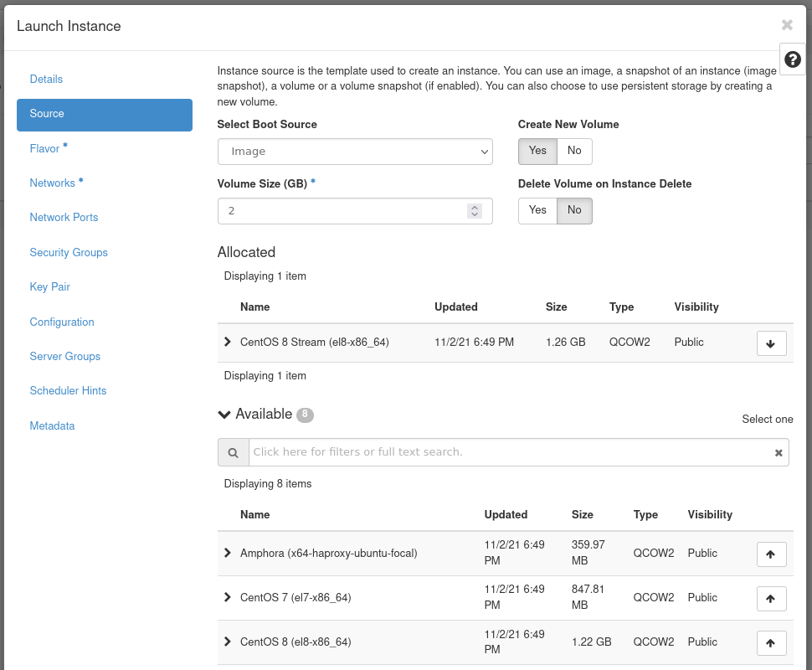The width and height of the screenshot is (812, 670).
Task: Remove CentOS 8 Stream from allocated
Action: click(771, 343)
